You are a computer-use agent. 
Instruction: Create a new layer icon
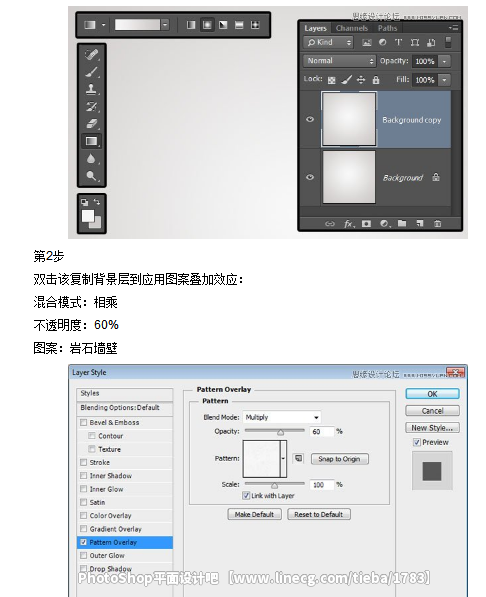tap(420, 223)
